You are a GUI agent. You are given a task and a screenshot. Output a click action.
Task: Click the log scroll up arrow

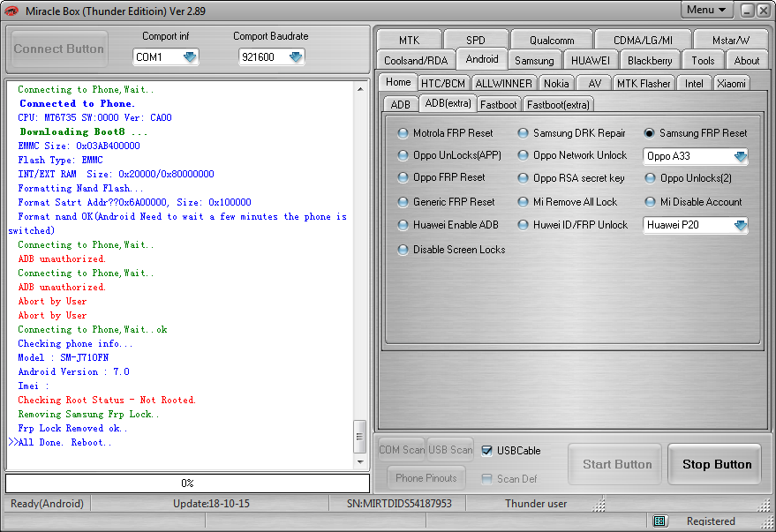(x=360, y=89)
